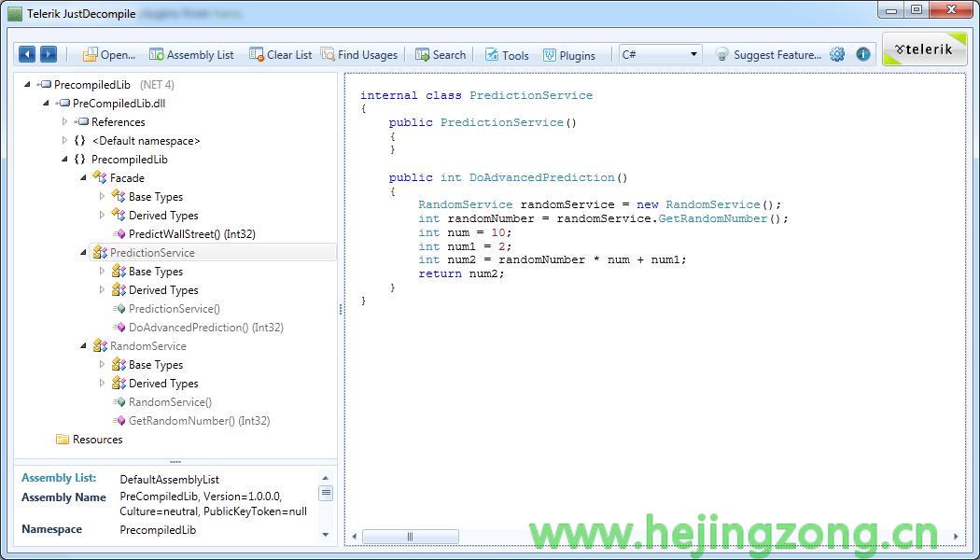
Task: Expand Base Types under PredictionService
Action: point(102,272)
